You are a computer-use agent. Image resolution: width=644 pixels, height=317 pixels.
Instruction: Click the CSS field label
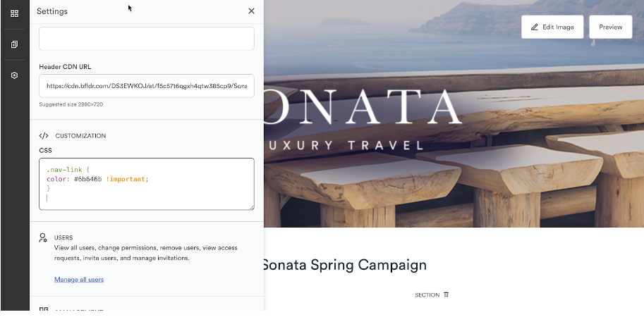point(45,151)
